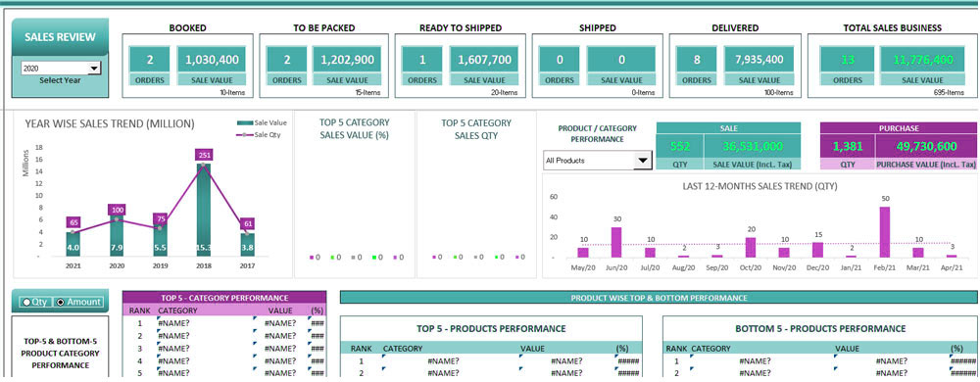
Task: Click the Sale header in performance panel
Action: (728, 128)
